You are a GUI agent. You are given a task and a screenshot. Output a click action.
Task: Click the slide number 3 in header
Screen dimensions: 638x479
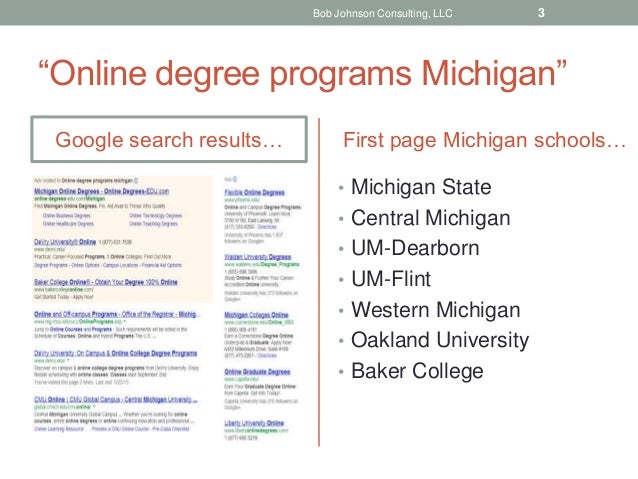click(x=541, y=13)
